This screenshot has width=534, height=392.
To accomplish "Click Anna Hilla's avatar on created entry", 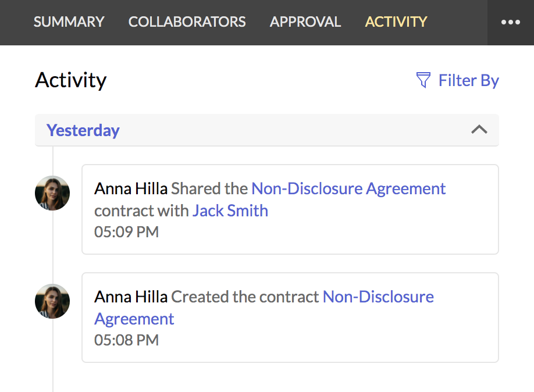I will click(52, 301).
